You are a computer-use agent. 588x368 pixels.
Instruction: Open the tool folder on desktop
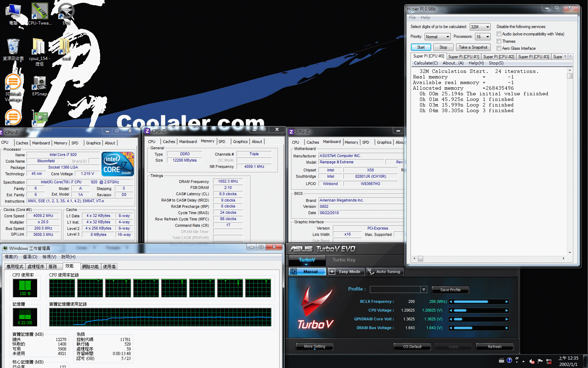pos(66,50)
